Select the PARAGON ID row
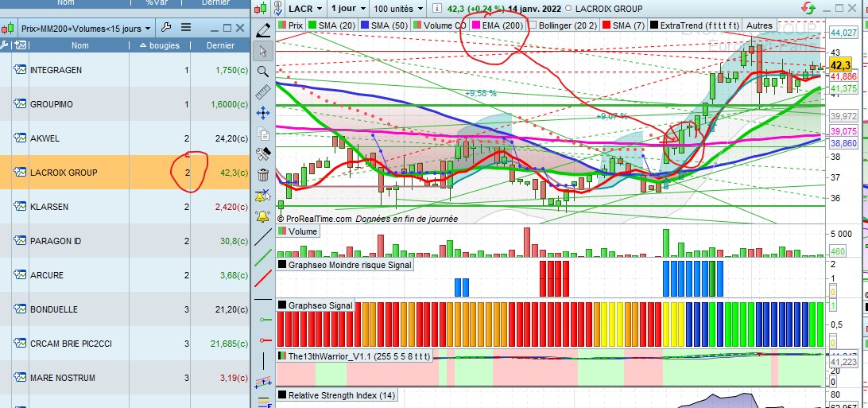 tap(125, 241)
